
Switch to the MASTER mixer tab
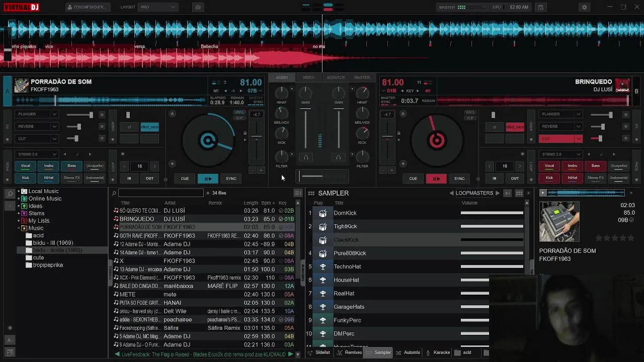click(x=362, y=77)
